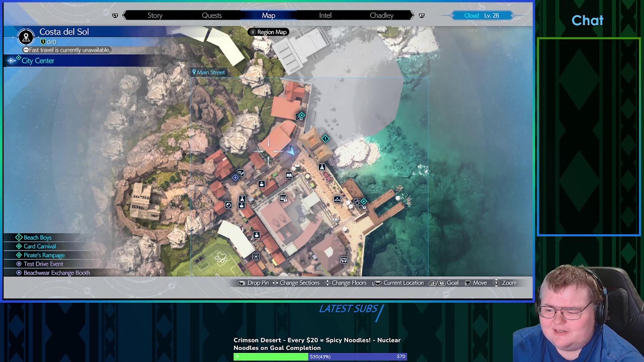Click the Change Sections control hint
This screenshot has width=644, height=362.
point(296,283)
